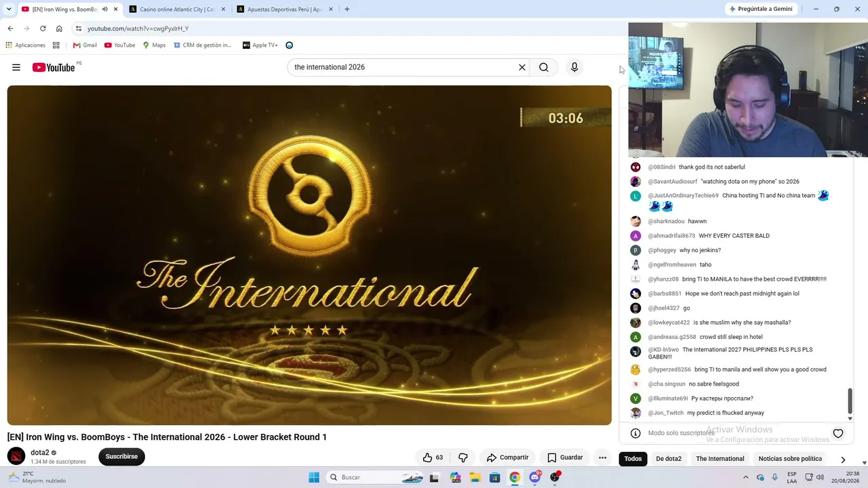Subscribe to dota2 with Suscribirse

tap(121, 456)
